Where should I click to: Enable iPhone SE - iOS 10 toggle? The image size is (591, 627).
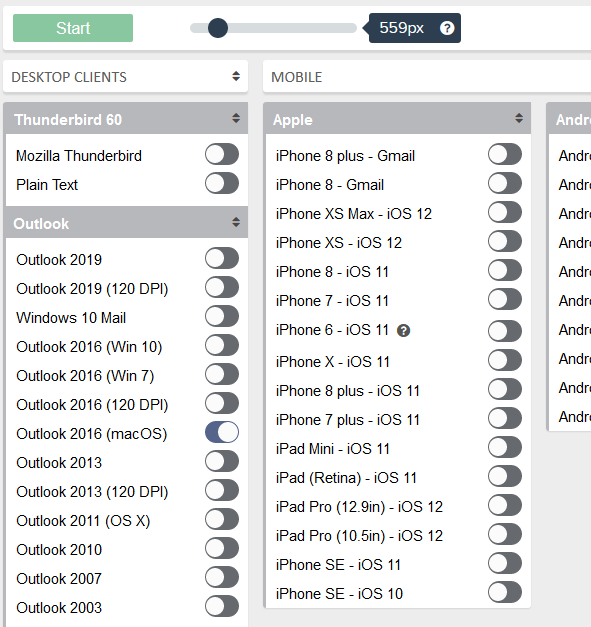point(505,592)
